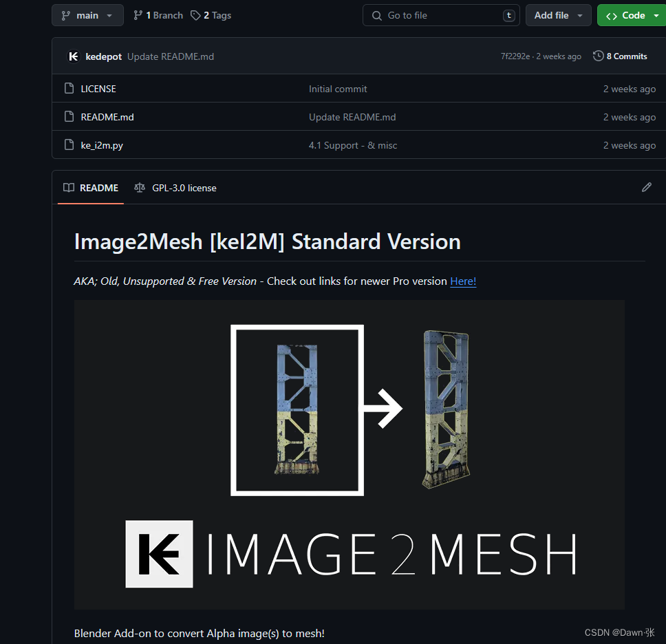Click the branch icon beside 1 Branch
The image size is (666, 644).
pos(138,15)
